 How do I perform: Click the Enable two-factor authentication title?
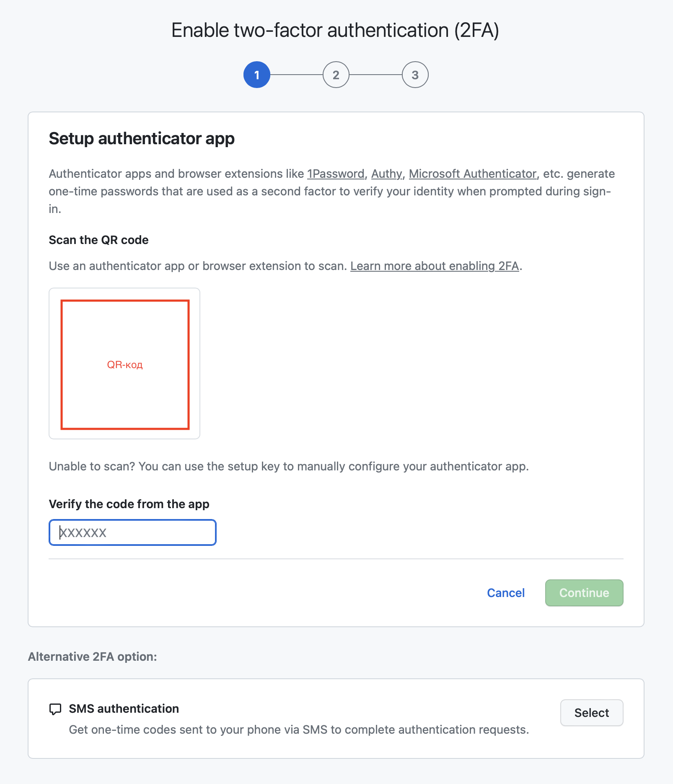(335, 30)
